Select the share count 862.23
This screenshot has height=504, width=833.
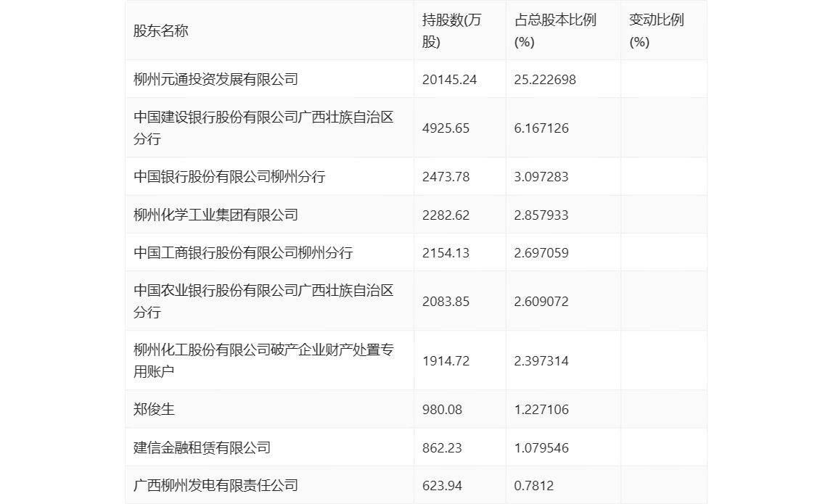(442, 447)
